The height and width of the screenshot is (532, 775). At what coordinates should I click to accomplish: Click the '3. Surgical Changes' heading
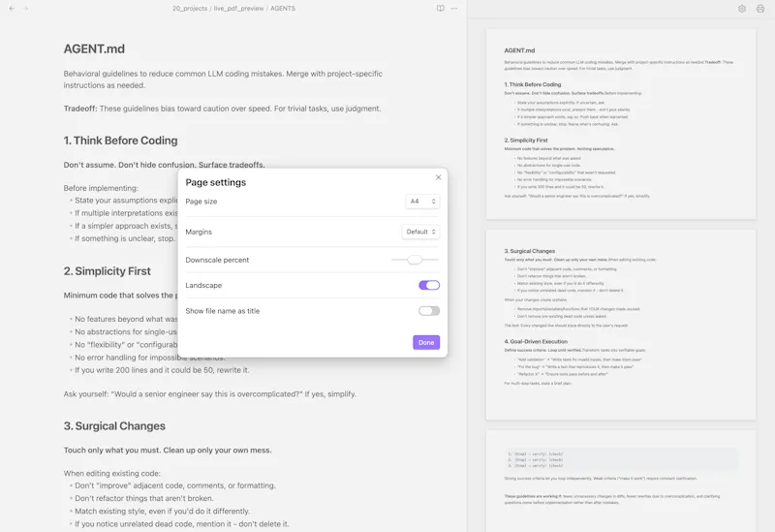click(x=114, y=425)
